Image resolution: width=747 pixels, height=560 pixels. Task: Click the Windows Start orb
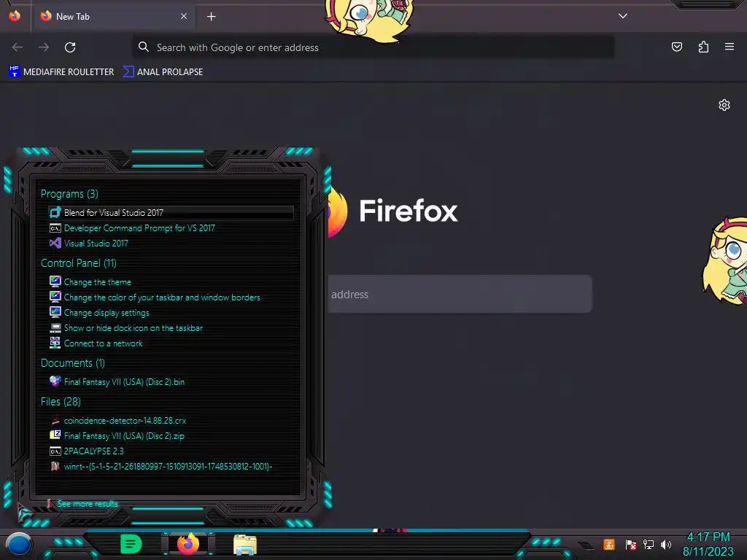pyautogui.click(x=18, y=545)
